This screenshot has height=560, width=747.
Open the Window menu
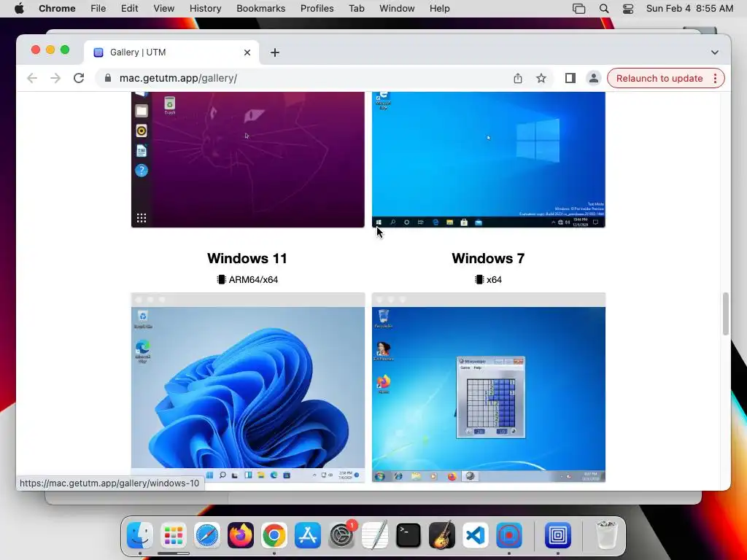click(x=397, y=9)
